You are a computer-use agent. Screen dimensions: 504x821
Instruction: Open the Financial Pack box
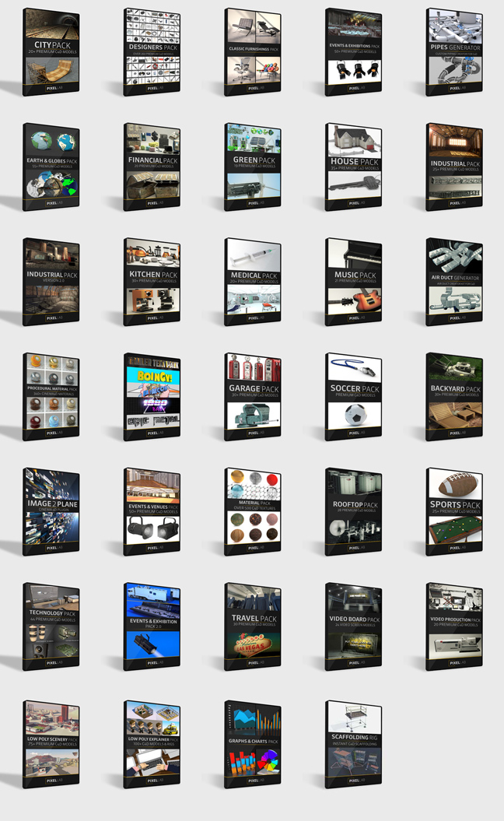(152, 167)
